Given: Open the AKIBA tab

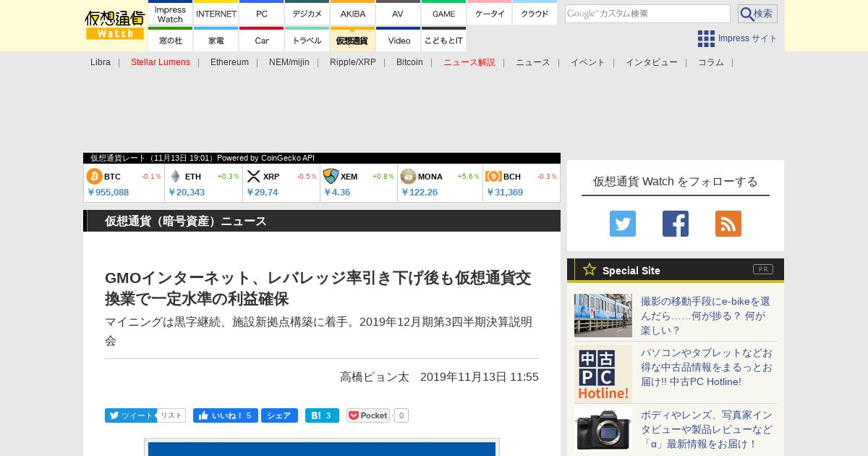Looking at the screenshot, I should click(x=353, y=13).
